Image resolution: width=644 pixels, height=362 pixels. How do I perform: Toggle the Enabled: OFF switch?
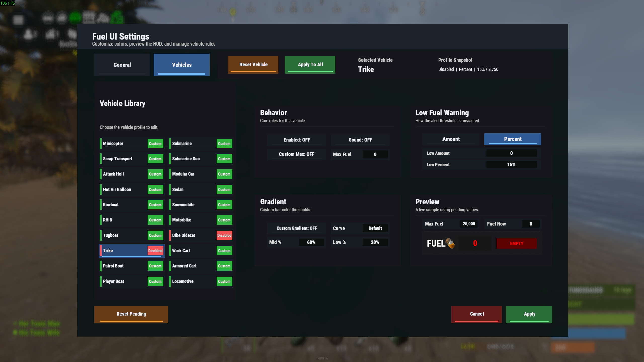pos(297,140)
